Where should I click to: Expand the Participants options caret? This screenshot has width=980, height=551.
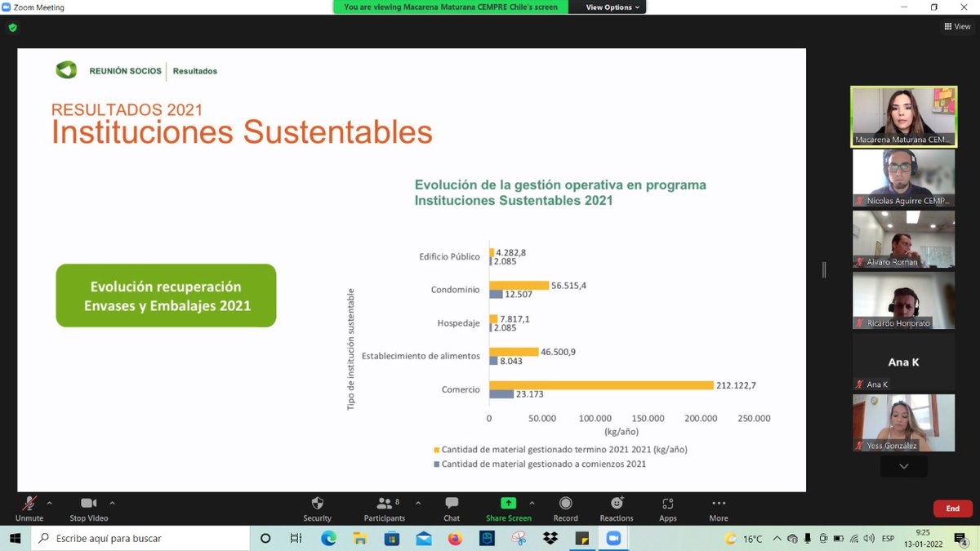pos(418,503)
